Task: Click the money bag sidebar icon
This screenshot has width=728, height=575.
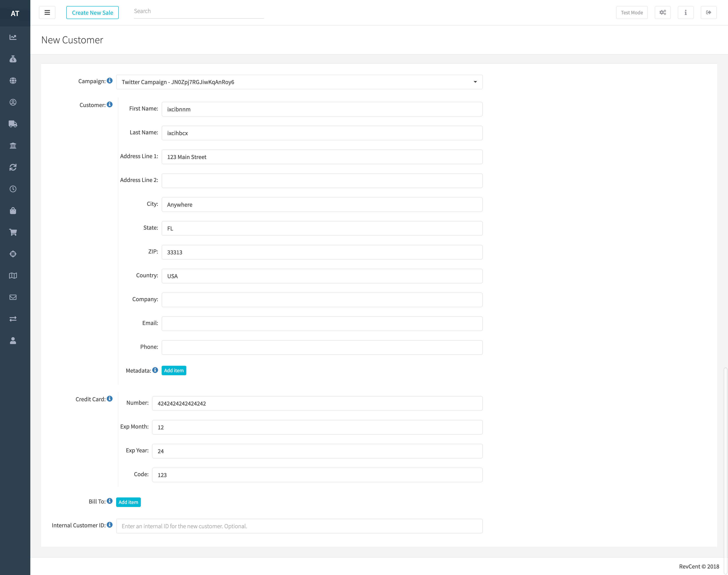Action: pos(13,59)
